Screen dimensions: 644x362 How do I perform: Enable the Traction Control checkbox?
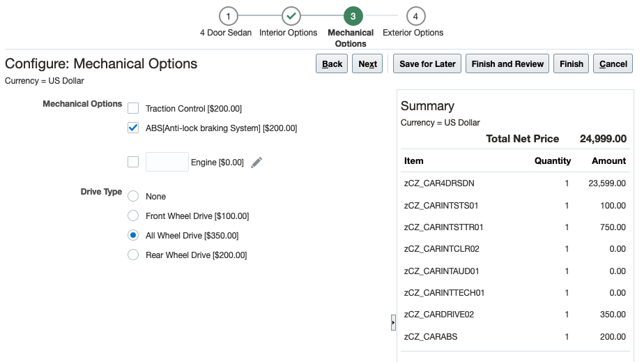tap(133, 109)
